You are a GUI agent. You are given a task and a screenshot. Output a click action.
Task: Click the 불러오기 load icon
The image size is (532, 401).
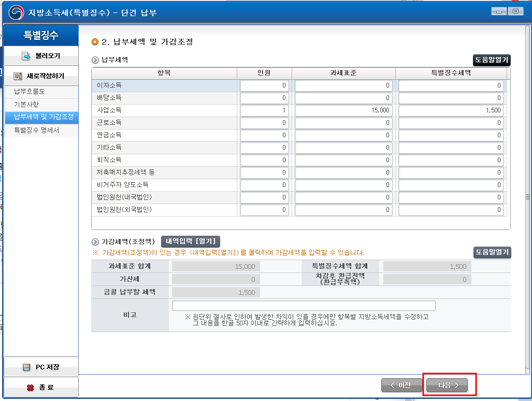[x=26, y=56]
